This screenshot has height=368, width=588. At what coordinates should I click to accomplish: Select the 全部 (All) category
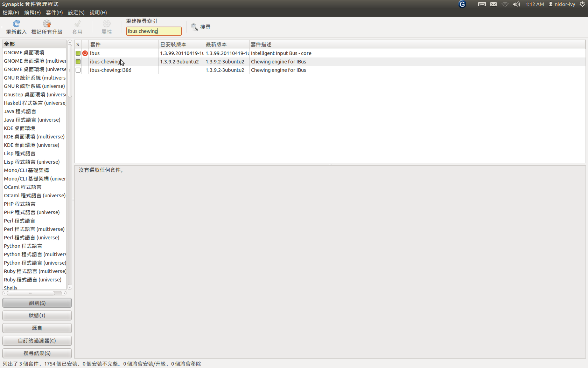[x=34, y=44]
